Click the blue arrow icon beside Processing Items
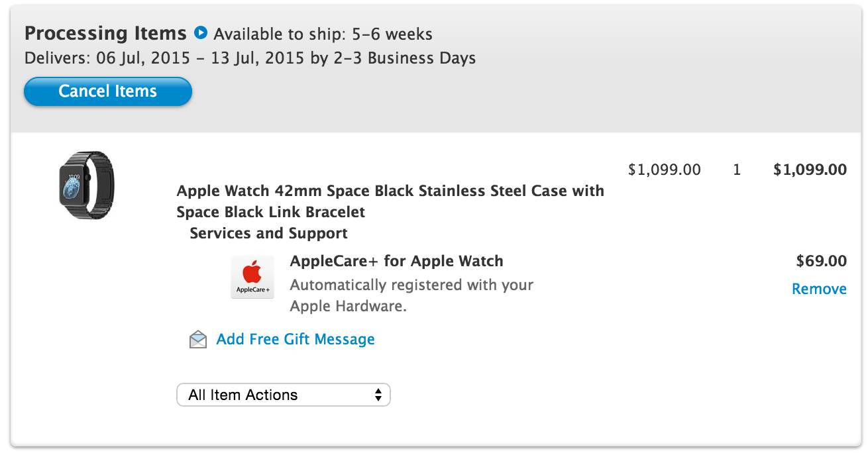Screen dimensions: 868x453 (201, 32)
